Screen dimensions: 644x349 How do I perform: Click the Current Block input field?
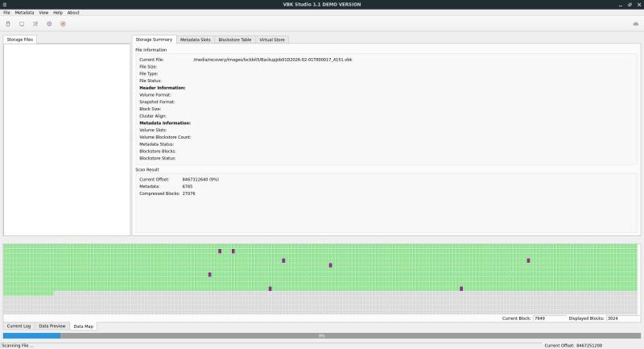(549, 318)
